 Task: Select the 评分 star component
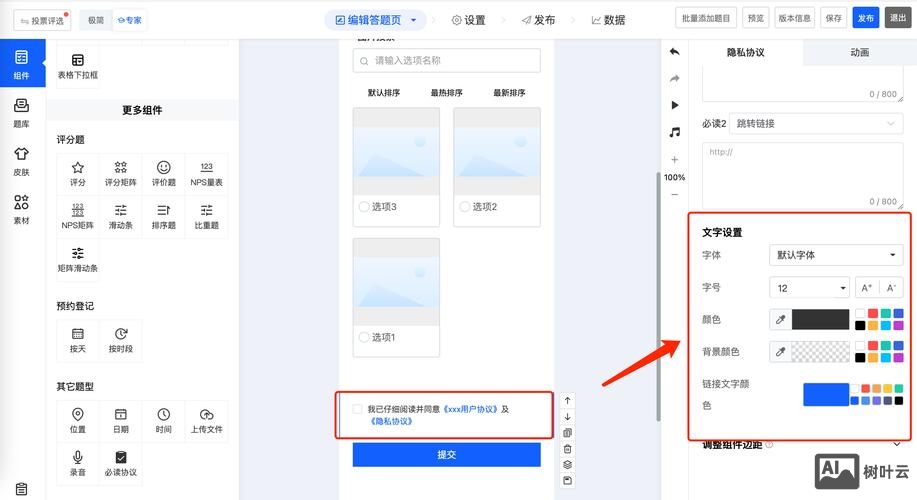pos(78,174)
